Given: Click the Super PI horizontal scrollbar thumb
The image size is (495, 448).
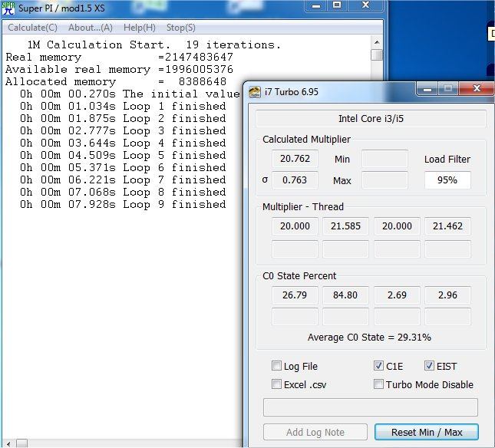Looking at the screenshot, I should (x=21, y=444).
